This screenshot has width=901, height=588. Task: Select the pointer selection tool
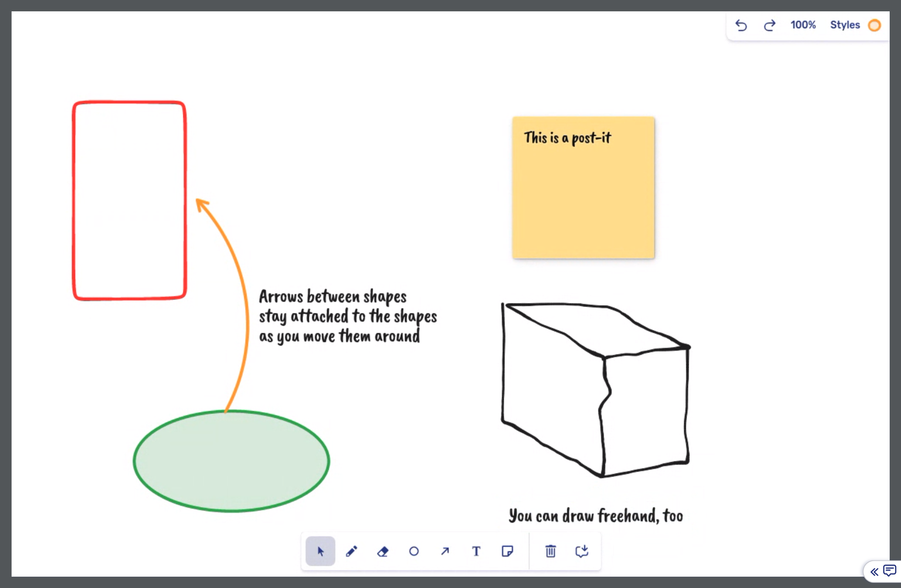click(x=320, y=551)
